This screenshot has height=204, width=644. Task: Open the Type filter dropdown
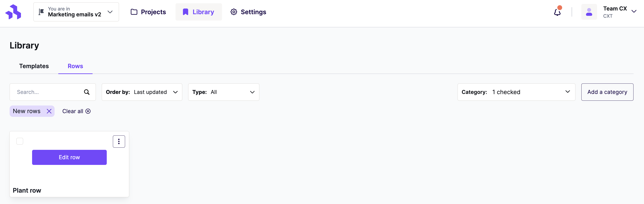[x=224, y=92]
